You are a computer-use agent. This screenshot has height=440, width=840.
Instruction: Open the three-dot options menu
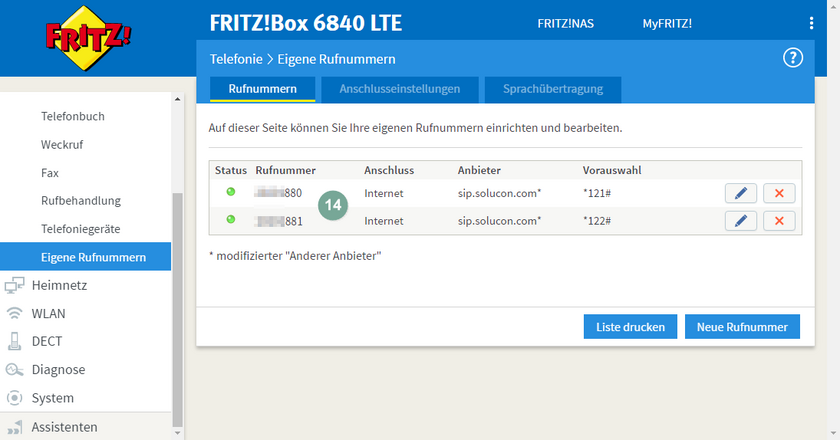coord(811,23)
